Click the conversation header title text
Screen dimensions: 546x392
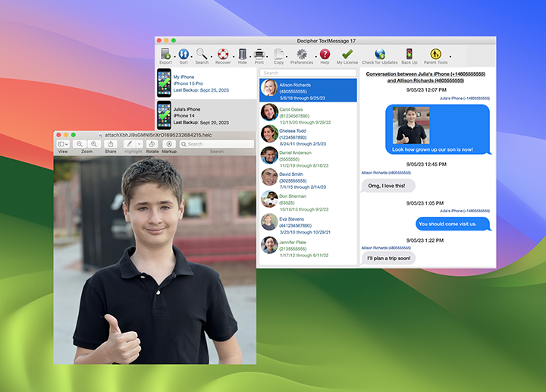tap(425, 77)
